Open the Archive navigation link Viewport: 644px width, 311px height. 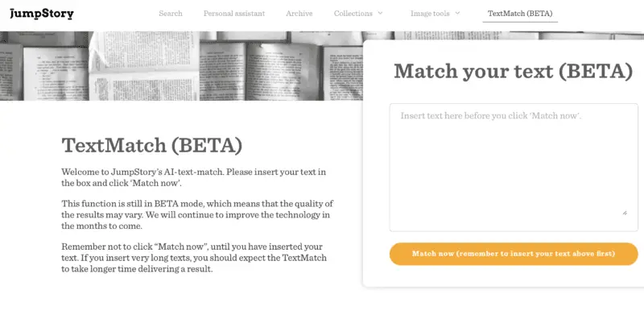pyautogui.click(x=299, y=14)
